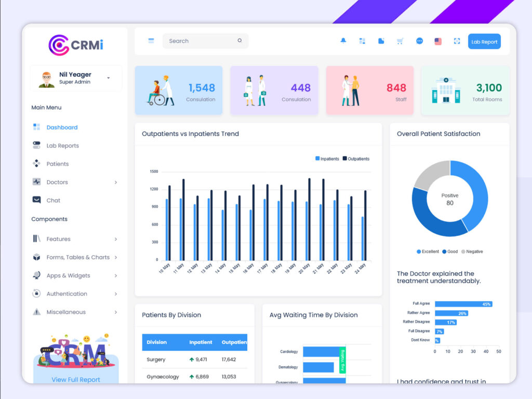The height and width of the screenshot is (399, 532).
Task: Open the chat bubble icon in header
Action: coord(419,41)
